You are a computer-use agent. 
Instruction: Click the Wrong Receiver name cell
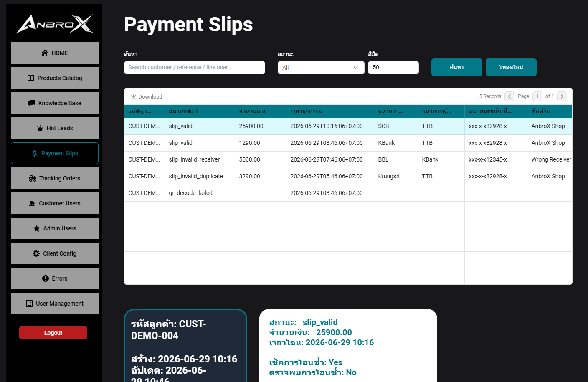[550, 159]
